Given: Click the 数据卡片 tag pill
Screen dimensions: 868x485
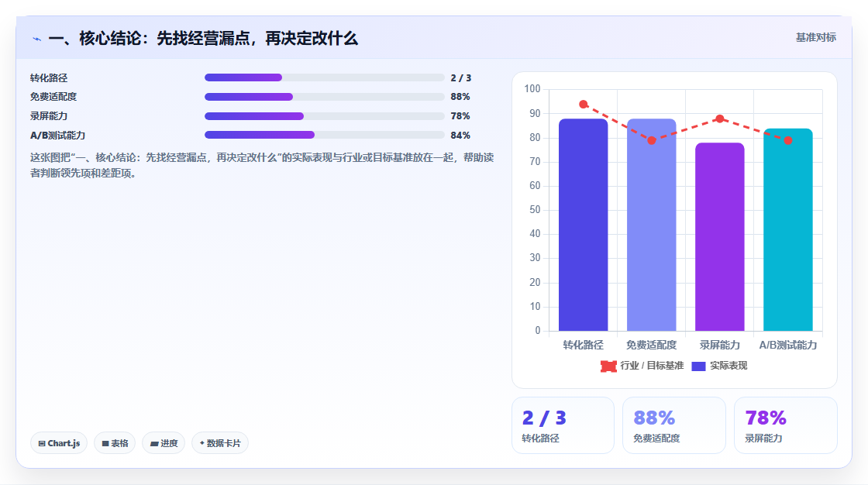Looking at the screenshot, I should coord(220,443).
